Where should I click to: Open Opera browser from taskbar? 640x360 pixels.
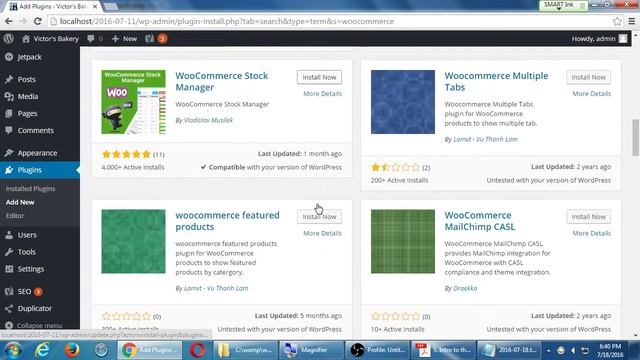click(198, 350)
